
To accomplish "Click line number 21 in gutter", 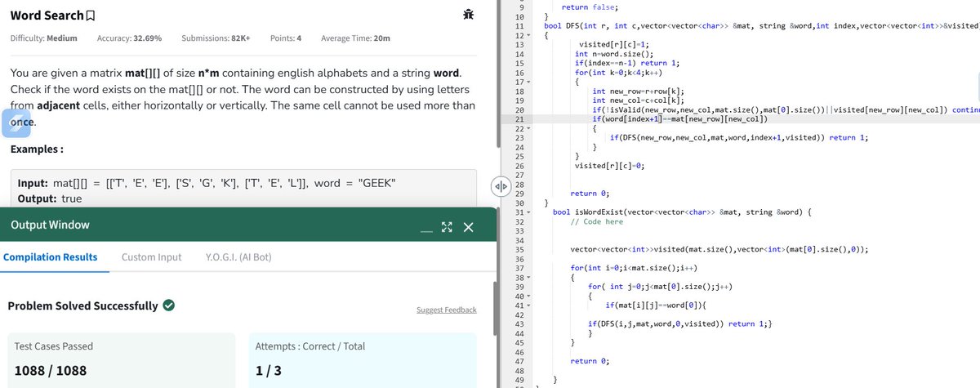I will (520, 119).
